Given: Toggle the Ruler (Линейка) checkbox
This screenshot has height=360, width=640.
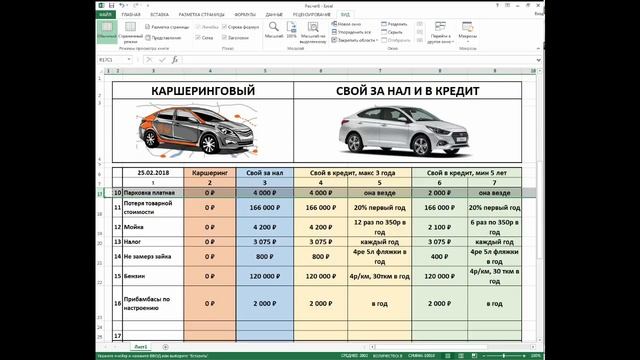Looking at the screenshot, I should point(207,27).
